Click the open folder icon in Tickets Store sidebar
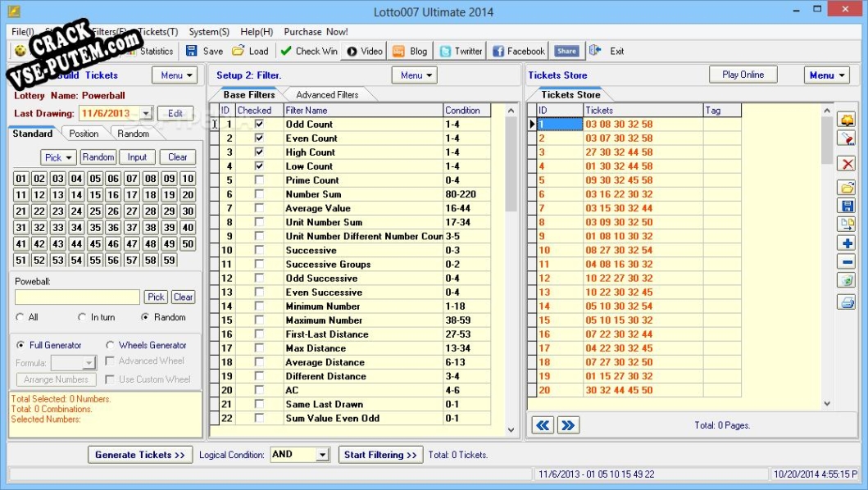Image resolution: width=868 pixels, height=490 pixels. tap(847, 188)
